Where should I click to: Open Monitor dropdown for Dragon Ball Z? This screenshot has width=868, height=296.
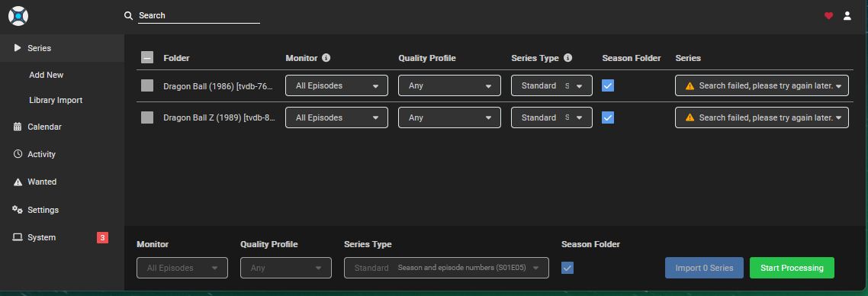pos(336,117)
